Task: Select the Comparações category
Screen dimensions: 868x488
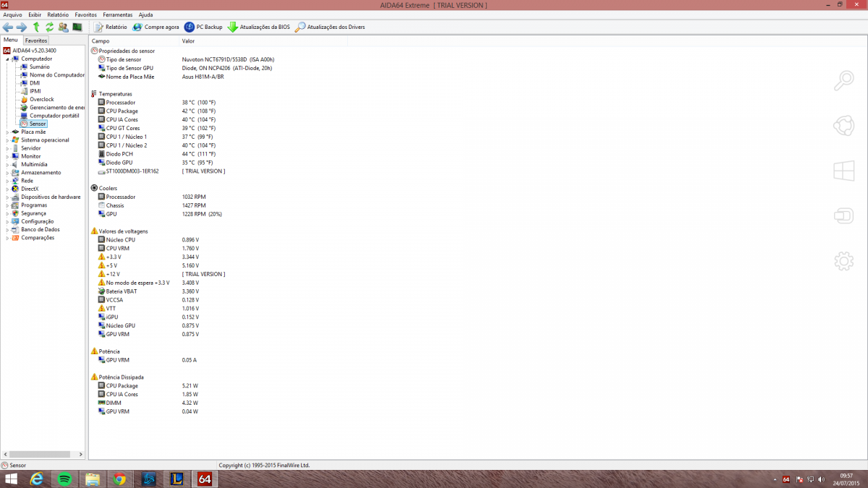Action: tap(38, 238)
